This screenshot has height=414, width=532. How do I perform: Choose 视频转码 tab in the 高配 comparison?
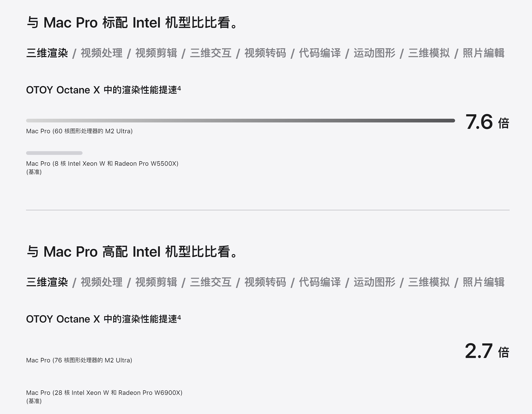pyautogui.click(x=265, y=282)
